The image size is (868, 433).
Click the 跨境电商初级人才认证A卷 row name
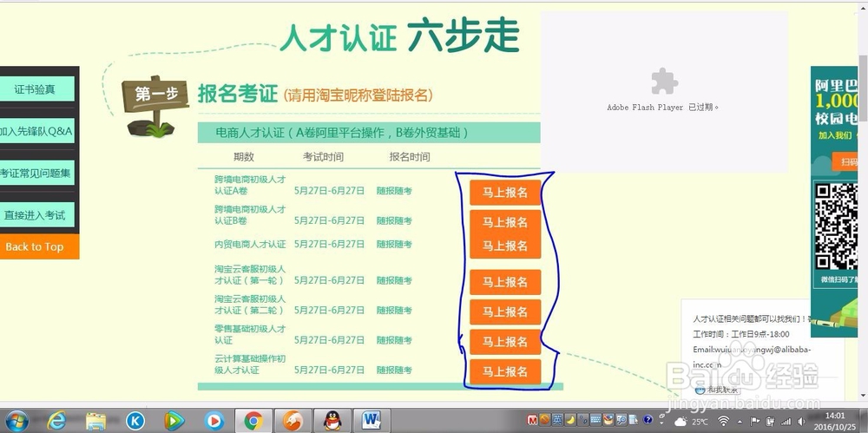[250, 185]
